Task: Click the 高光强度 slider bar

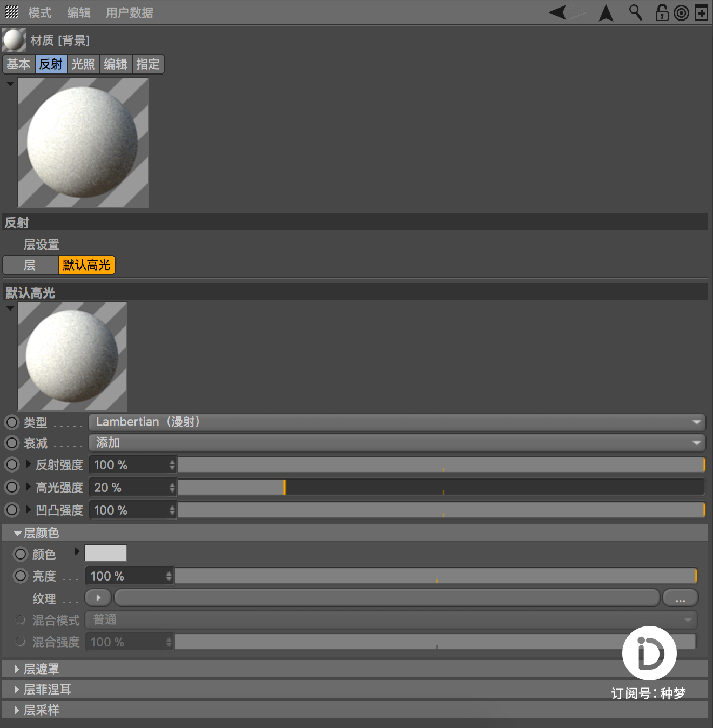Action: click(442, 488)
